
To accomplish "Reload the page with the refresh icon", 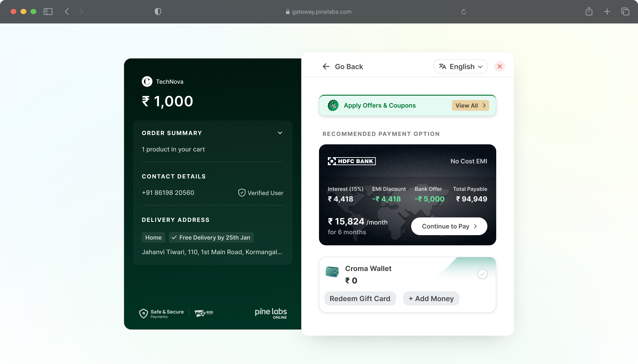I will tap(463, 12).
